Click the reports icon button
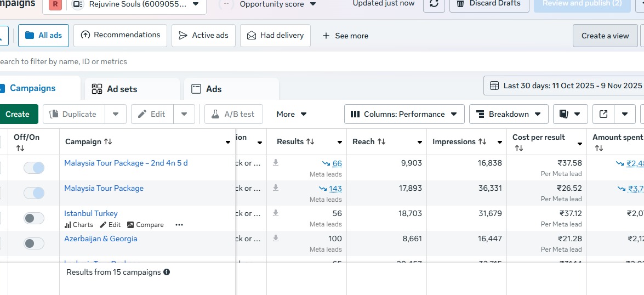Viewport: 644px width, 295px height. point(564,114)
